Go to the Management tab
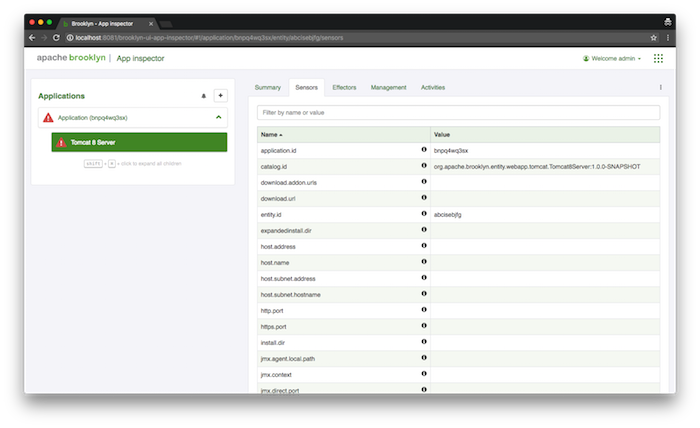 click(388, 88)
